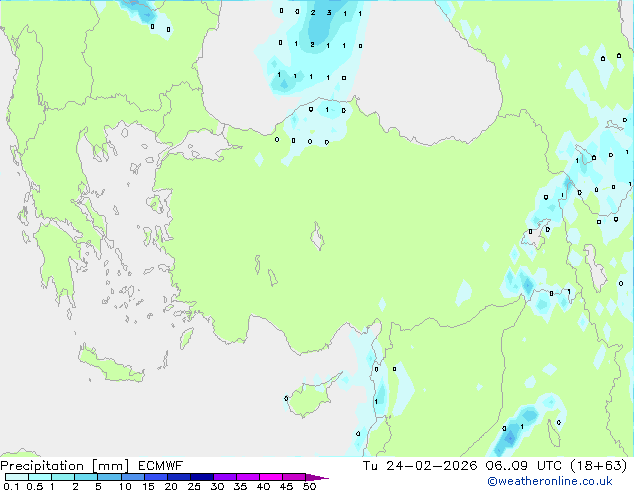Click the 1–2 mm legend swatch
Image resolution: width=634 pixels, height=490 pixels.
point(63,477)
